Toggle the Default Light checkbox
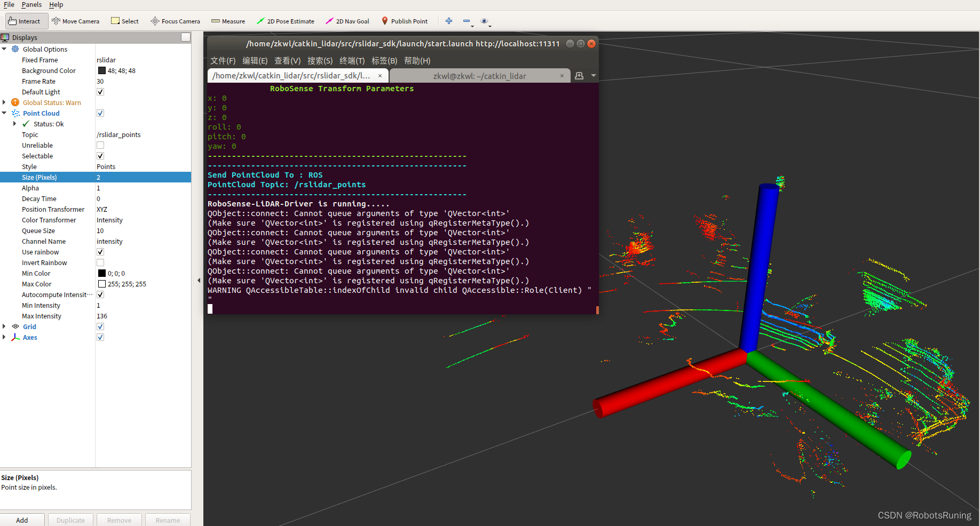 pos(100,92)
